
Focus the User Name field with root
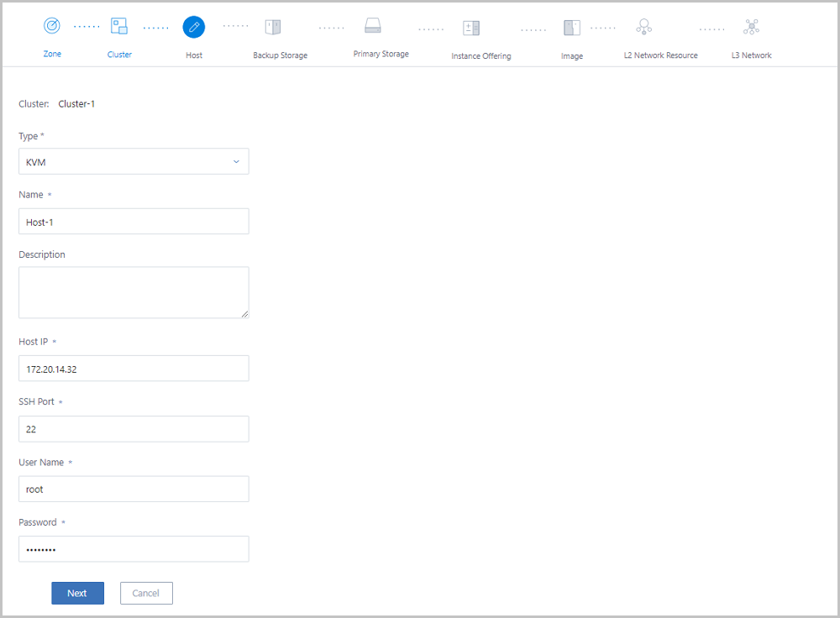click(x=134, y=489)
